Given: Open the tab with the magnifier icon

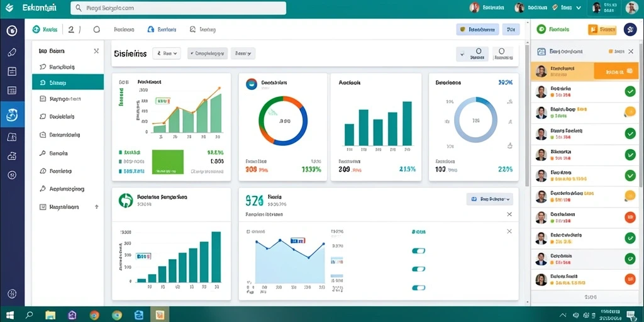Looking at the screenshot, I should 203,30.
